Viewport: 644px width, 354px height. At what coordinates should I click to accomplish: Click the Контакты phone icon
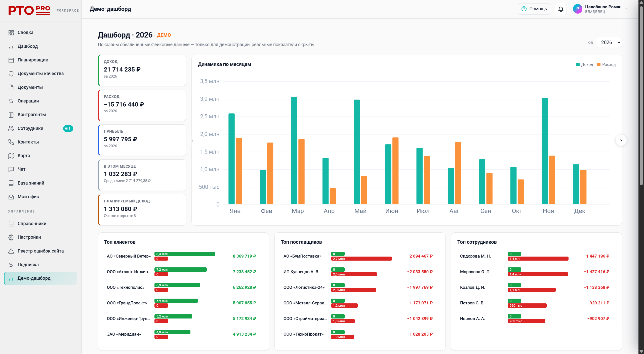(11, 142)
